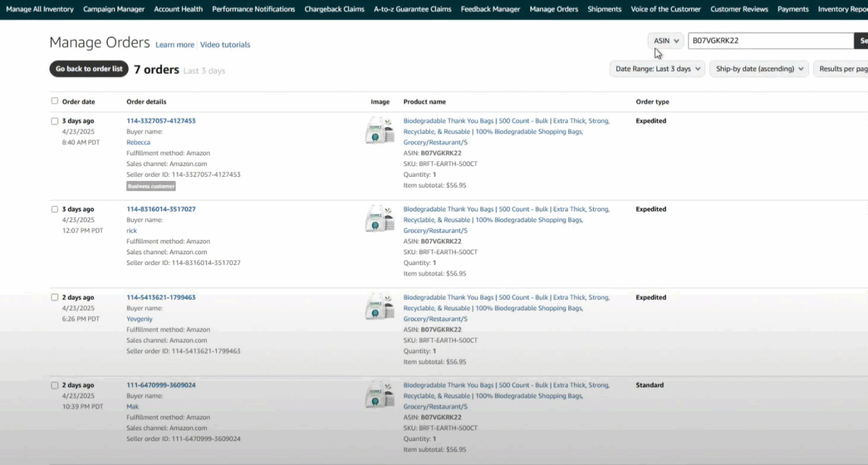
Task: Open order 111-6470999-3609024 link
Action: (161, 385)
